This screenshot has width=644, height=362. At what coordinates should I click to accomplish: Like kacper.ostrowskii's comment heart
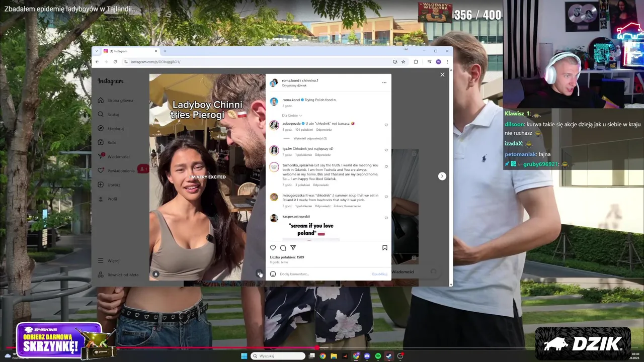386,218
